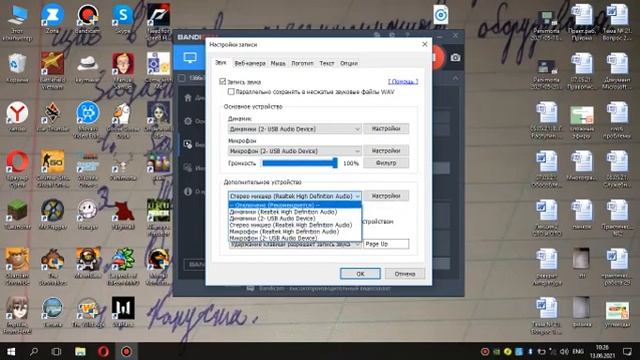The width and height of the screenshot is (640, 360).
Task: Click Bandicam icon on the taskbar
Action: click(126, 351)
